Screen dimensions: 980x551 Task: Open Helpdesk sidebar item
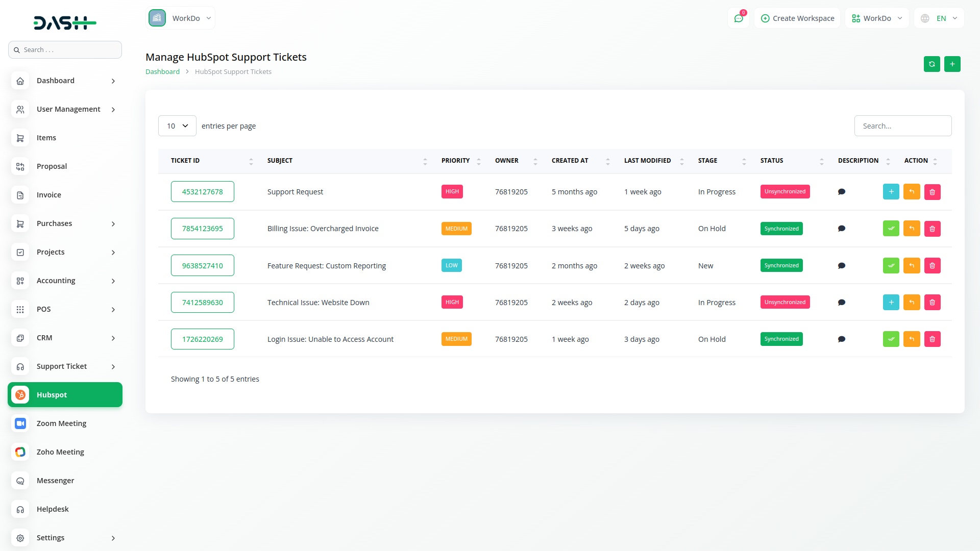pyautogui.click(x=53, y=509)
